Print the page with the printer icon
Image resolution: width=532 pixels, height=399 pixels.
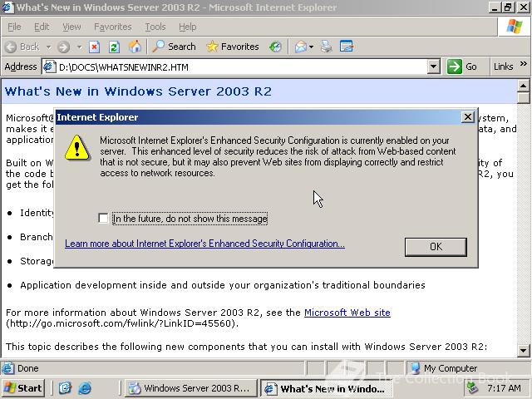tap(327, 47)
